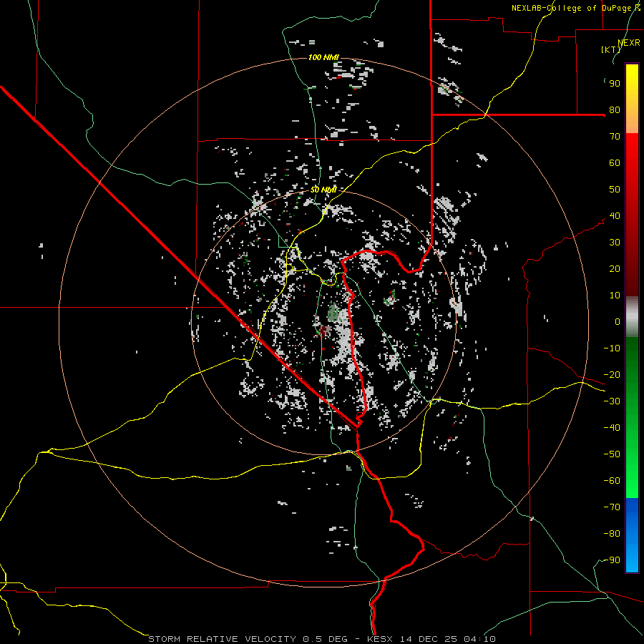Select the -80 value on velocity scale
This screenshot has height=644, width=644.
point(612,534)
